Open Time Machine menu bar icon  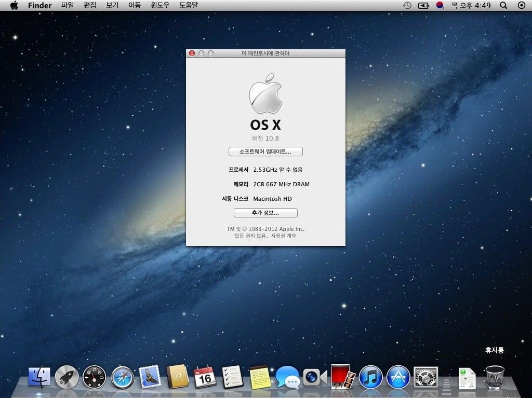point(407,5)
